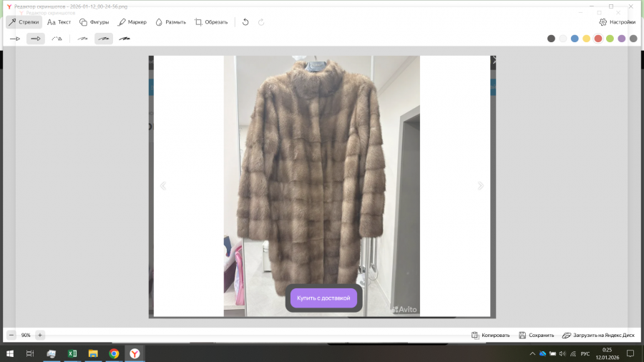Viewport: 644px width, 362px height.
Task: Click the Сохранить (Save) button
Action: 537,335
